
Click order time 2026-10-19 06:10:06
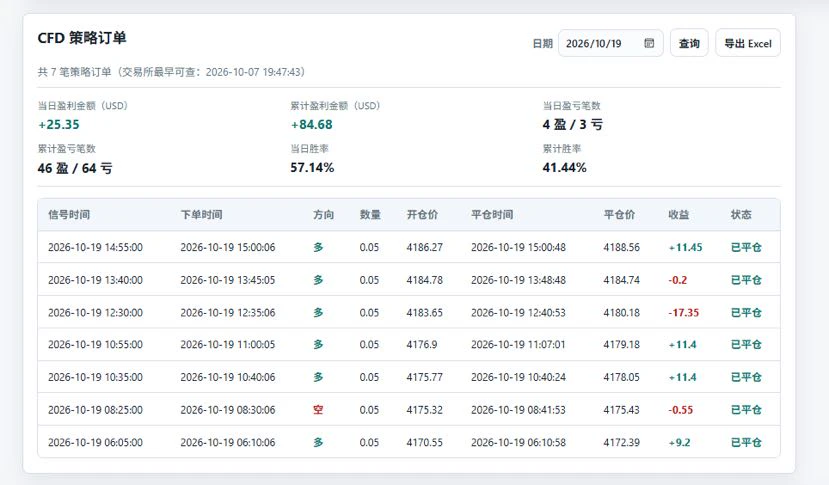point(228,443)
